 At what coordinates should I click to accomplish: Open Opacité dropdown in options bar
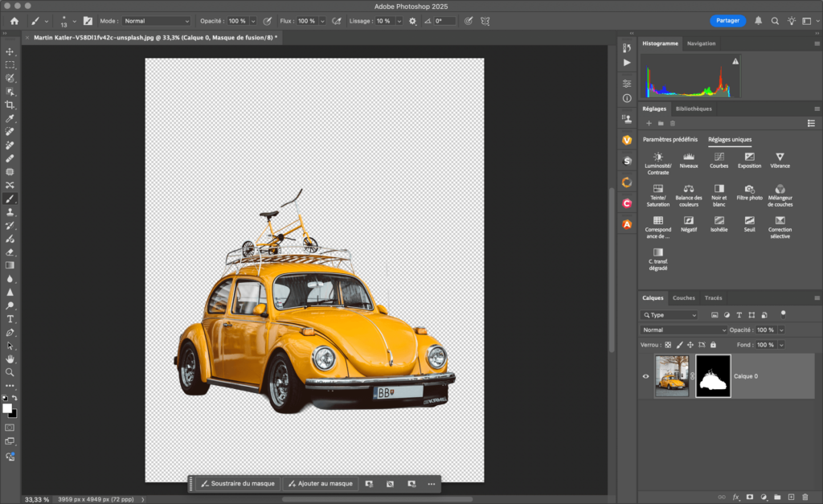click(253, 21)
